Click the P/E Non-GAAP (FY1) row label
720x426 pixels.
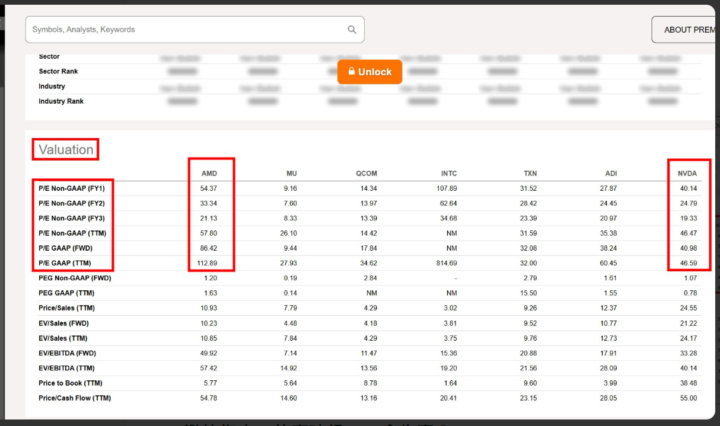[x=72, y=188]
